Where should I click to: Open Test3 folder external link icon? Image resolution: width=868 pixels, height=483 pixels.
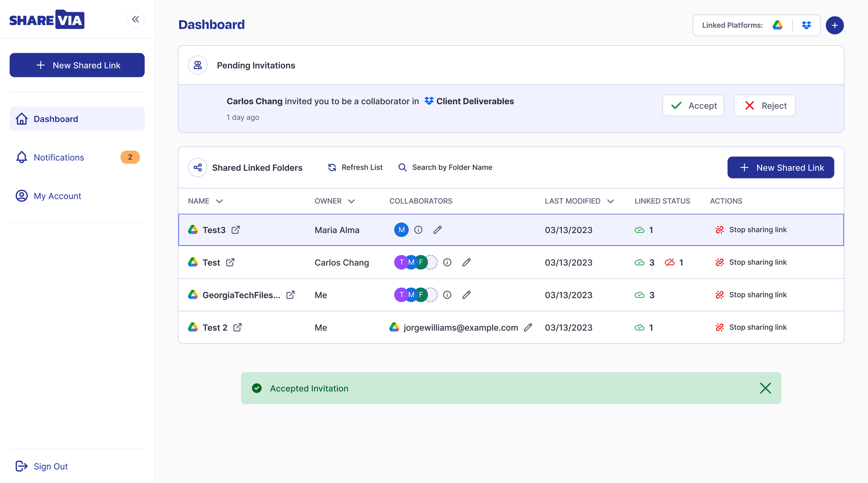(236, 230)
